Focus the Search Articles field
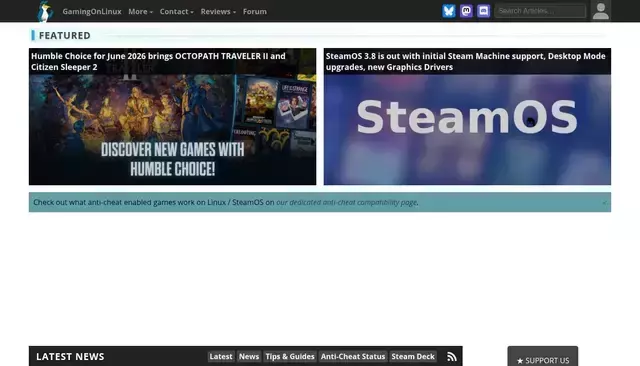Screen dimensions: 640x366 tap(540, 11)
